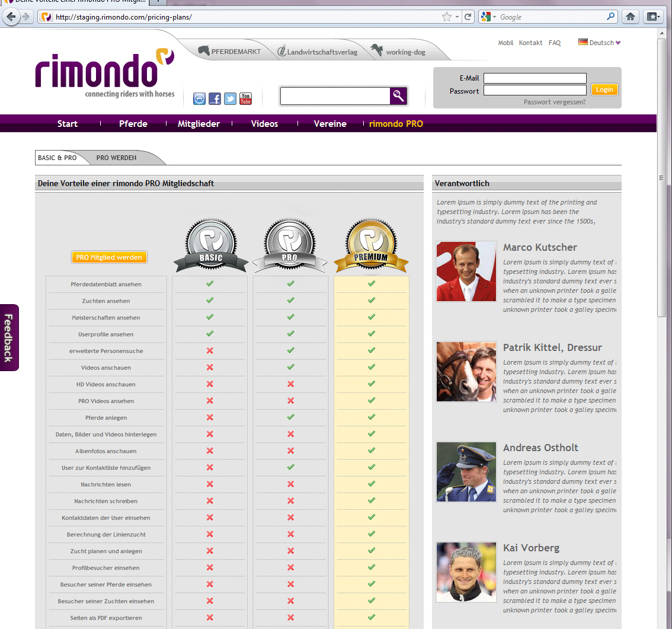Switch to the PRO WERDEN tab

click(x=117, y=158)
